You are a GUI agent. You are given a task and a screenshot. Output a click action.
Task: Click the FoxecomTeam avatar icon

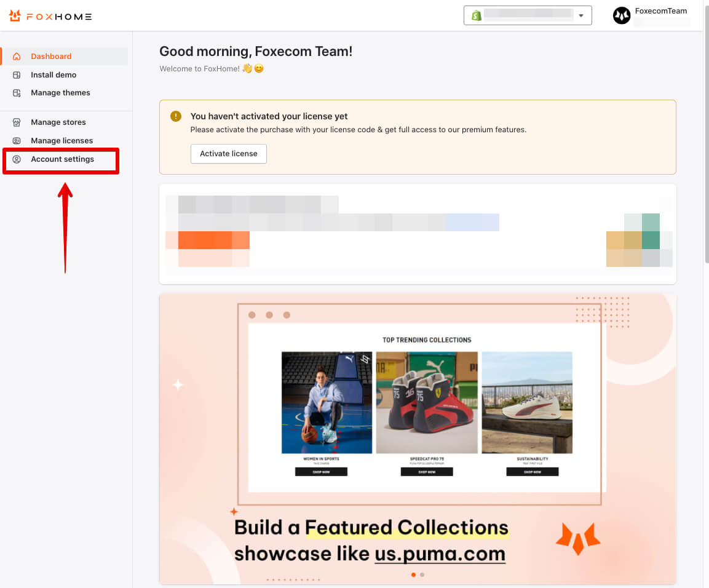(622, 16)
